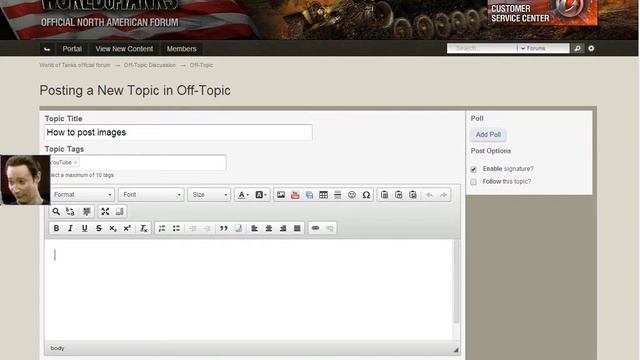Insert a special character (omega)

(x=366, y=195)
